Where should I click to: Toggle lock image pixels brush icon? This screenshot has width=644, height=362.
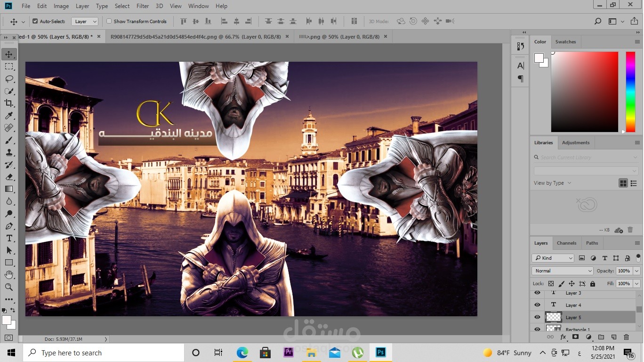[x=561, y=284]
